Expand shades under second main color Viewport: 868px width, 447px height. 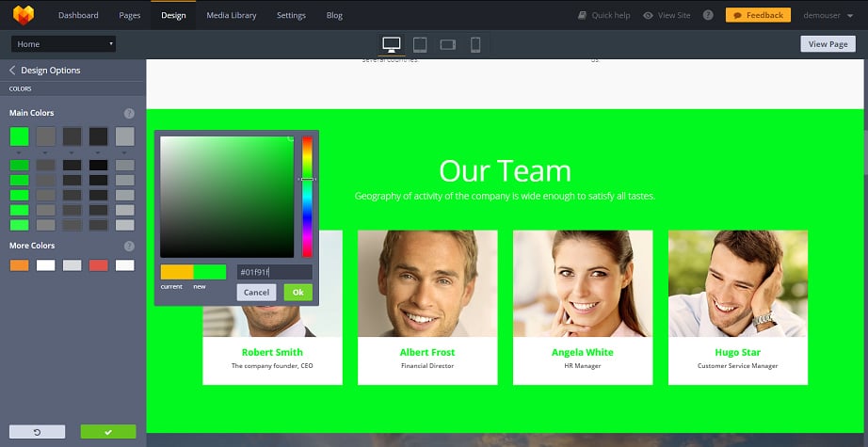click(x=45, y=152)
